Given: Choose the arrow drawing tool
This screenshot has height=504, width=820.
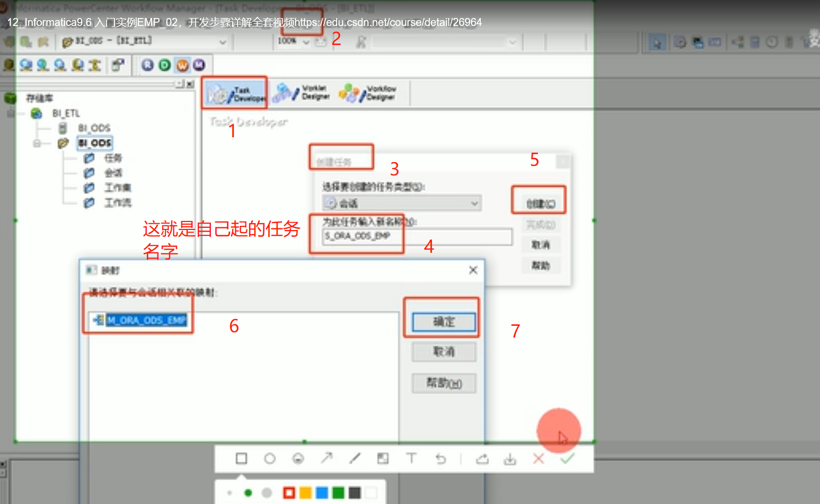Looking at the screenshot, I should click(327, 458).
